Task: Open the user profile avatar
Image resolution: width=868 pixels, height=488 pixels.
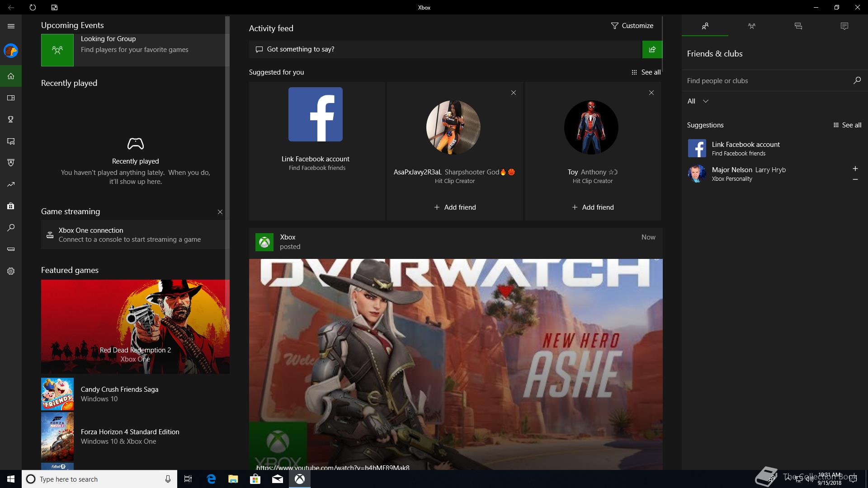Action: pos(11,51)
